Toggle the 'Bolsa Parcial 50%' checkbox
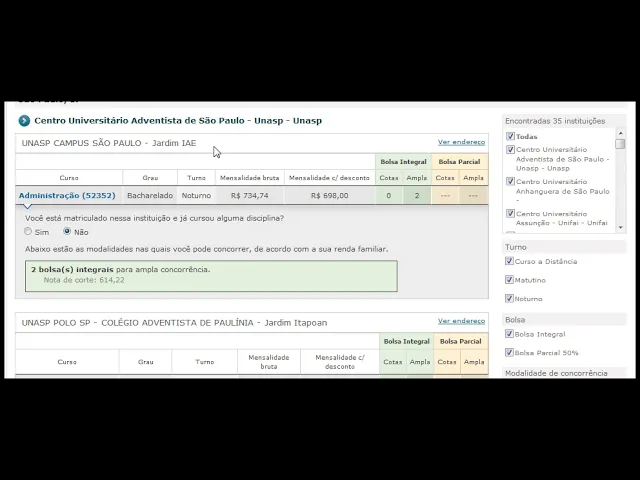Viewport: 640px width, 480px height. coord(509,352)
